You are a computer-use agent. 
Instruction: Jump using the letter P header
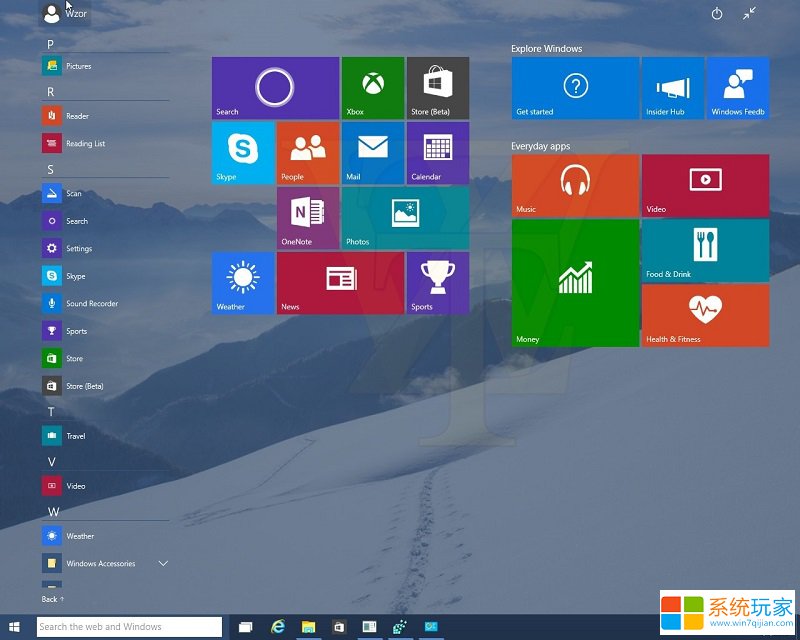point(50,44)
